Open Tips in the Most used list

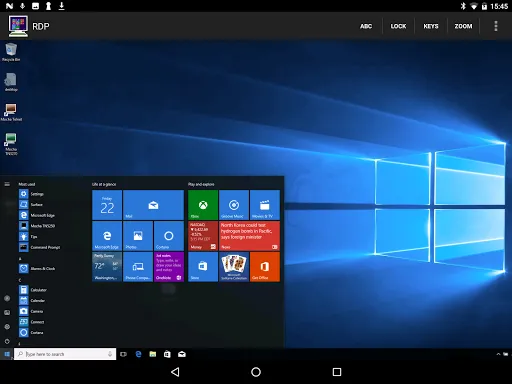coord(28,237)
